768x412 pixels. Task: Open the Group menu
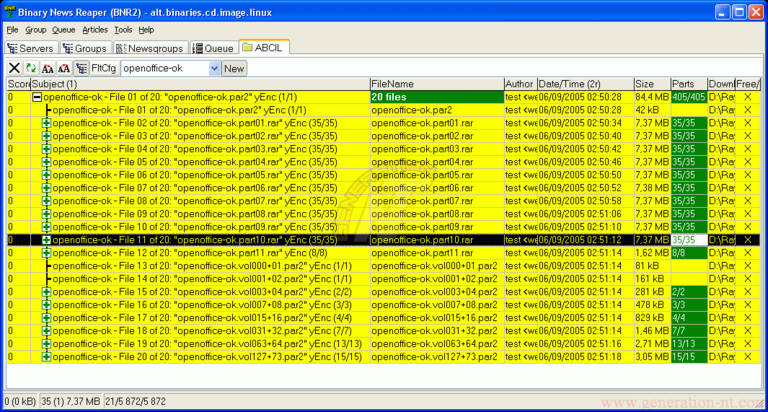[x=35, y=30]
